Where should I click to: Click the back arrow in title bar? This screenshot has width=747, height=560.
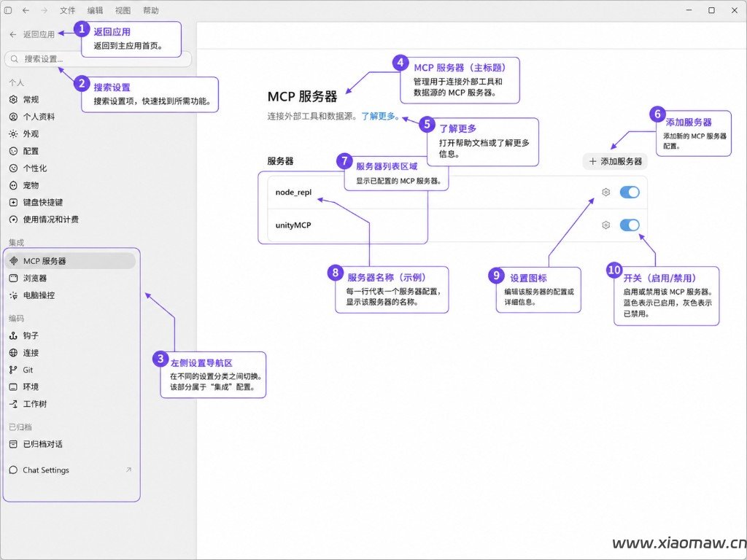(26, 10)
